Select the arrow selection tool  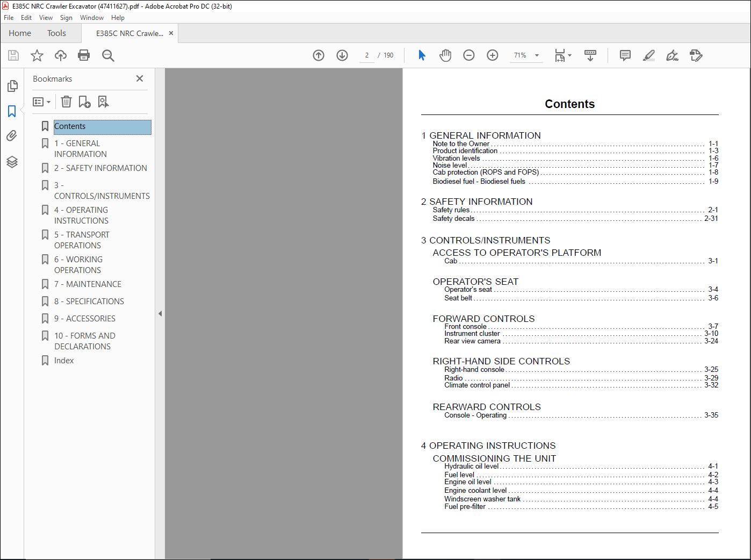[422, 55]
